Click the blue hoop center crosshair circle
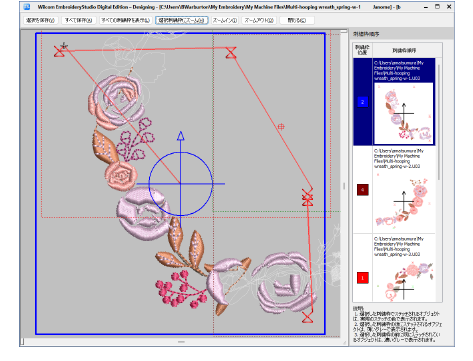Viewport: 473px width, 361px height. coord(181,183)
